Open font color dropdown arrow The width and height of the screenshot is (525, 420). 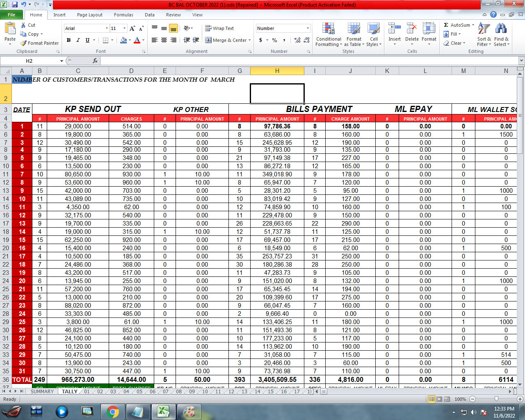(143, 40)
